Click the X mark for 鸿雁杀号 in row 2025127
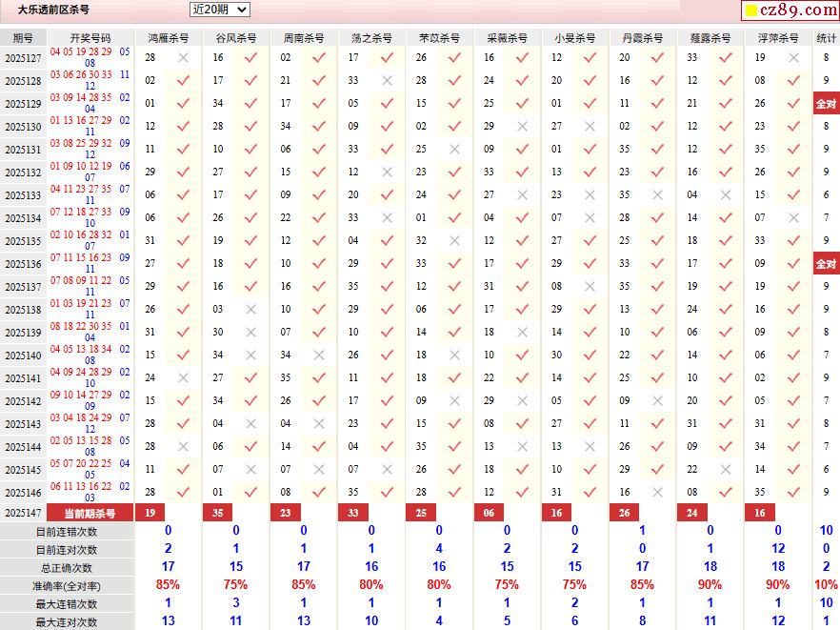 pyautogui.click(x=183, y=58)
